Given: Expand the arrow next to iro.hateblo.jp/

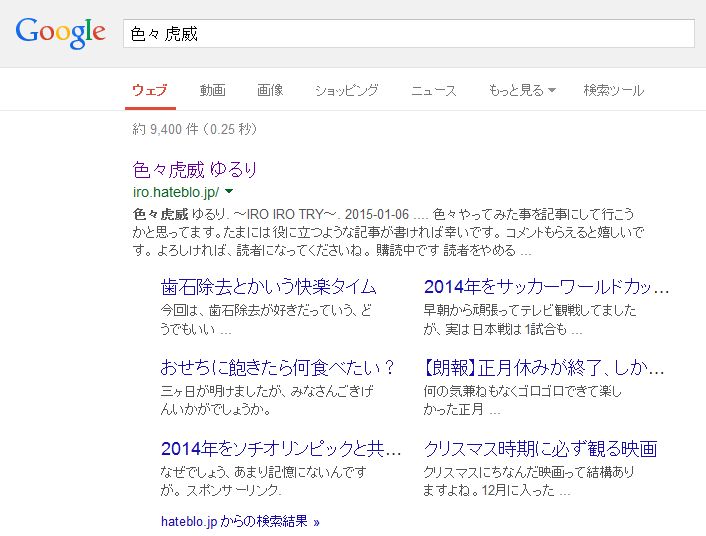Looking at the screenshot, I should click(229, 191).
